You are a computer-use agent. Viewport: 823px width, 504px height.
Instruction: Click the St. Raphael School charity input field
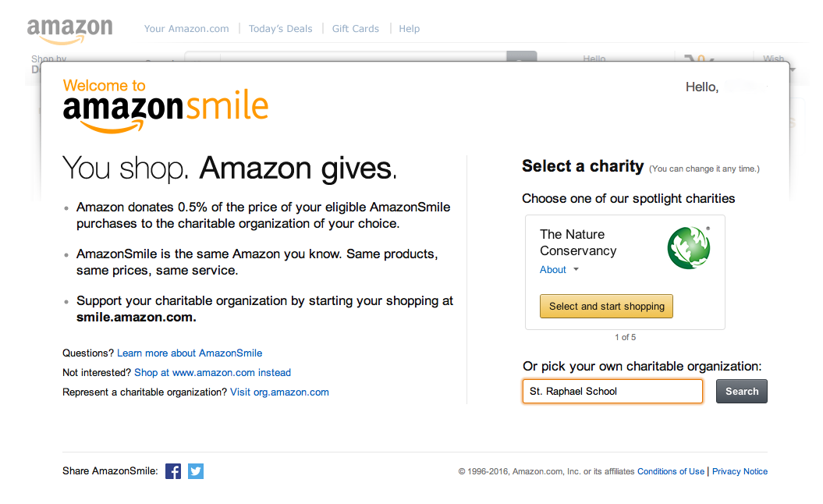point(612,390)
